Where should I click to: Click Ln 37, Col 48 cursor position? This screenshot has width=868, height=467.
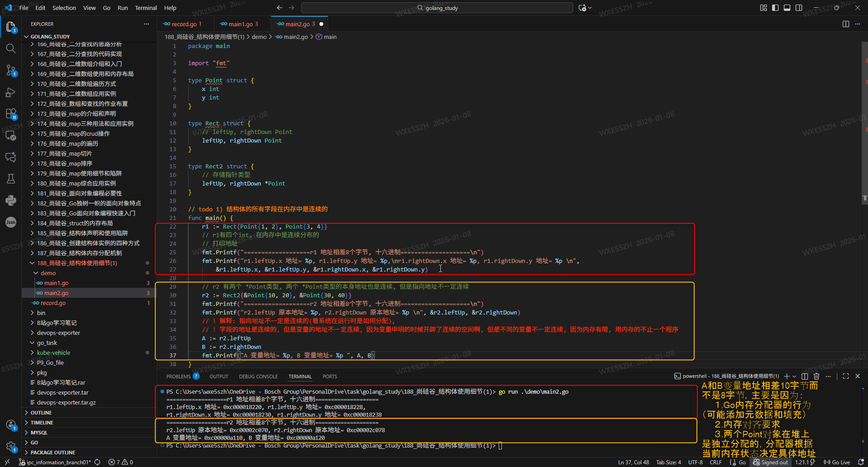coord(633,462)
